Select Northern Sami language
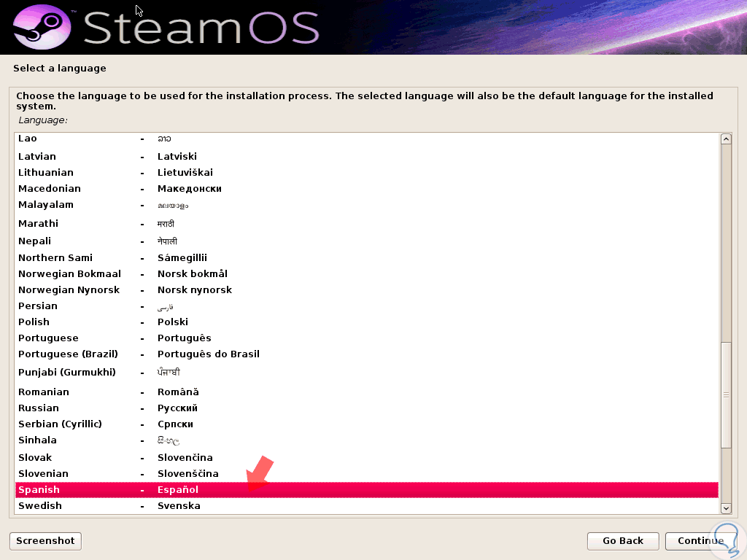 point(366,257)
